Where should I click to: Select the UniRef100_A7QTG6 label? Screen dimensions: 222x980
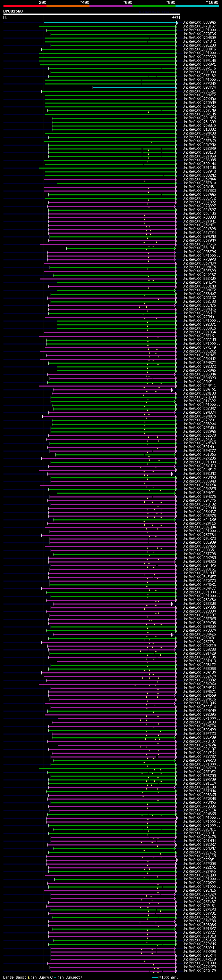199,34
